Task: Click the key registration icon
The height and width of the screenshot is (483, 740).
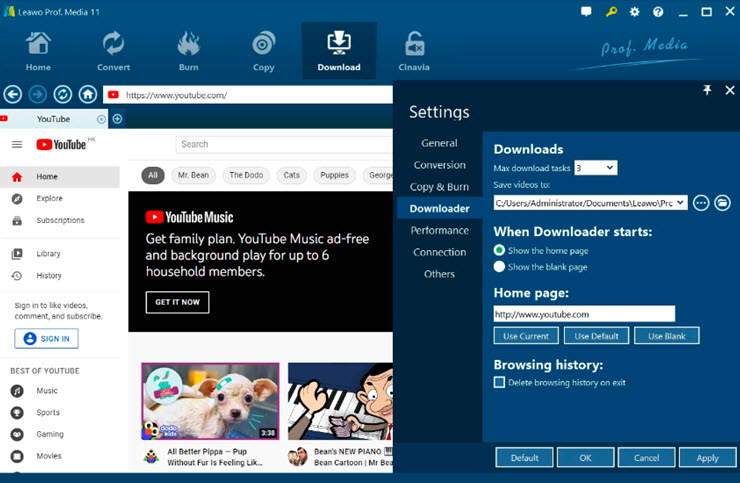Action: pos(611,11)
